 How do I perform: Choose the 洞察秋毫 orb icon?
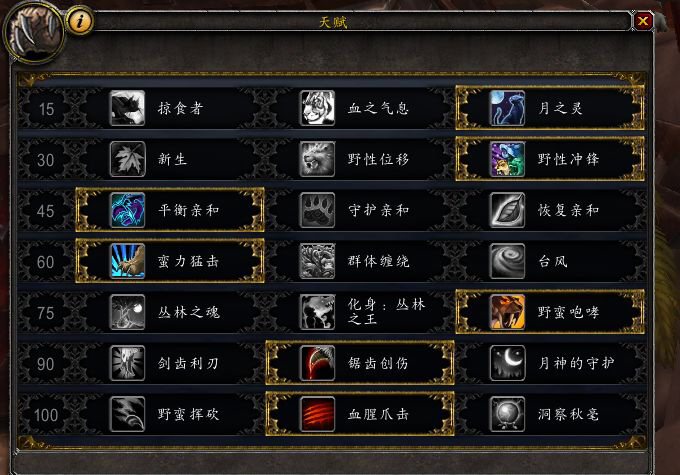click(x=507, y=414)
